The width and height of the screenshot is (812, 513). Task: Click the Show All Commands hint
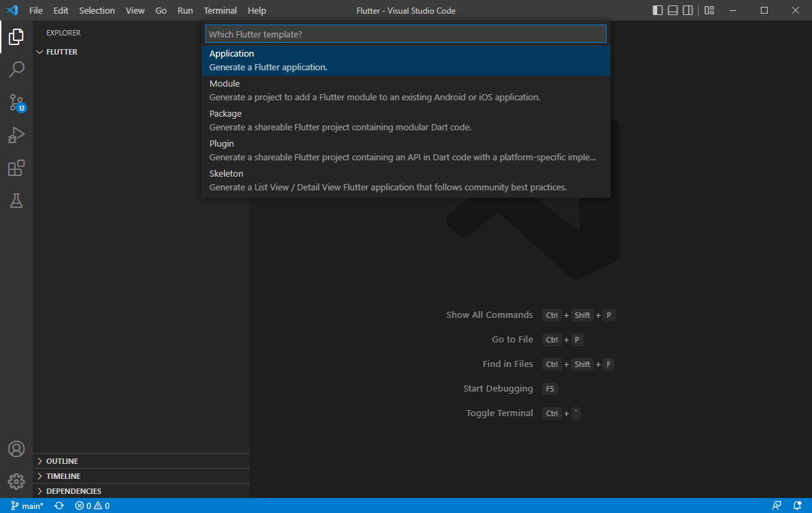point(489,314)
